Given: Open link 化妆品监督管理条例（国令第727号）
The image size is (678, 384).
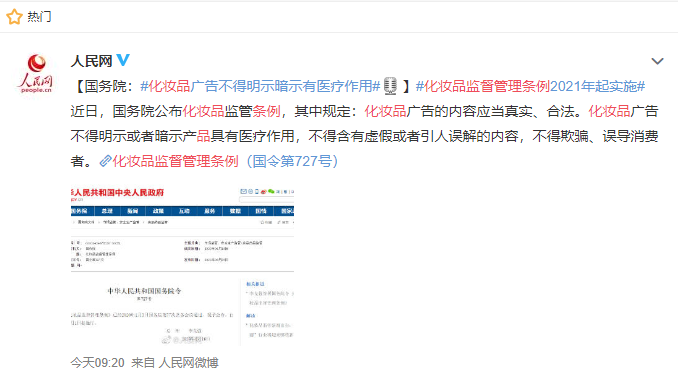Looking at the screenshot, I should pyautogui.click(x=225, y=161).
